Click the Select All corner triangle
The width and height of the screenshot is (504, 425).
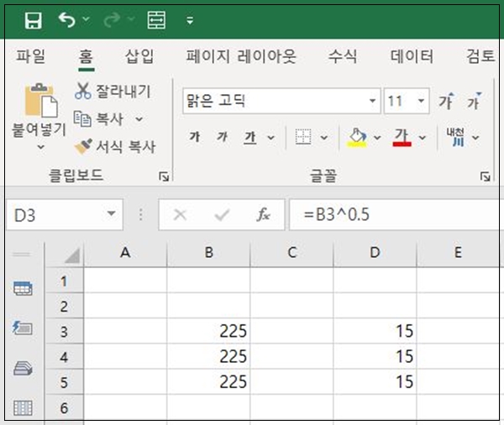pos(71,256)
